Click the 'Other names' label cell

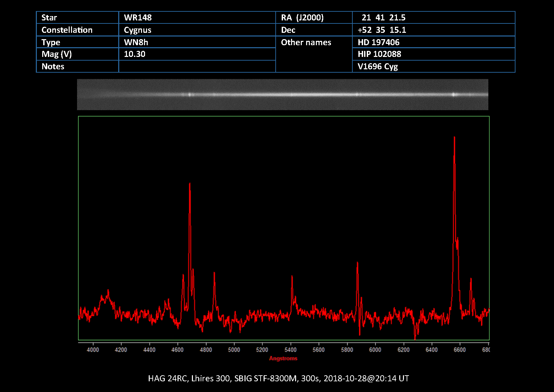click(x=314, y=43)
